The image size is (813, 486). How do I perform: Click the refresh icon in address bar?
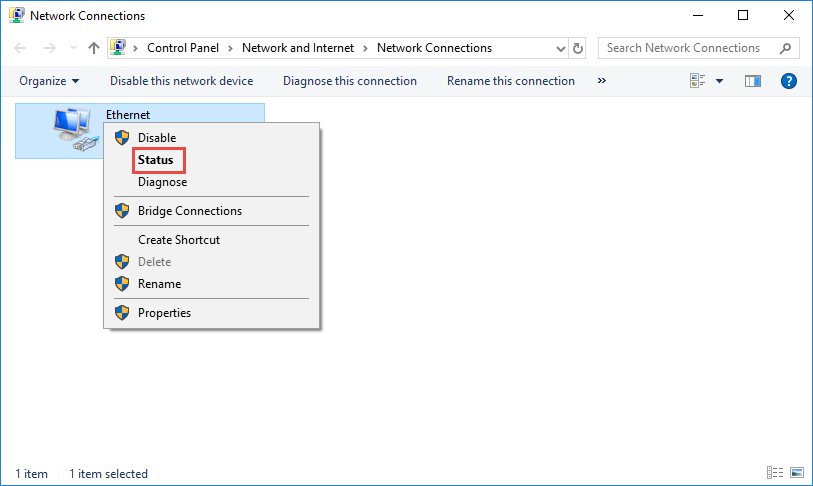point(578,48)
